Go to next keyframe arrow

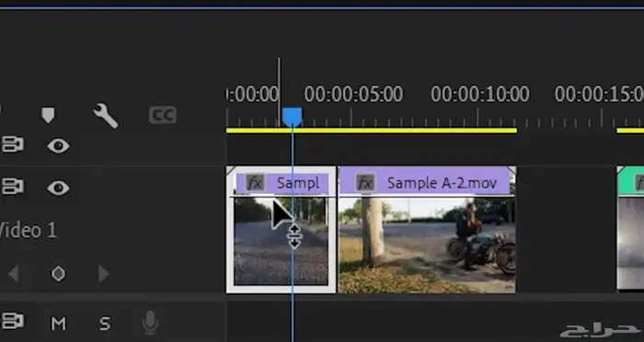pyautogui.click(x=103, y=273)
